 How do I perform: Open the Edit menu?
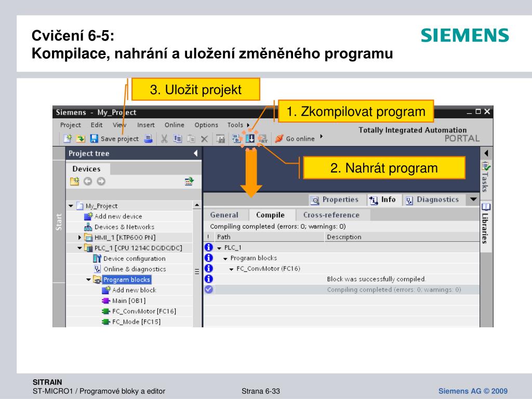[96, 125]
